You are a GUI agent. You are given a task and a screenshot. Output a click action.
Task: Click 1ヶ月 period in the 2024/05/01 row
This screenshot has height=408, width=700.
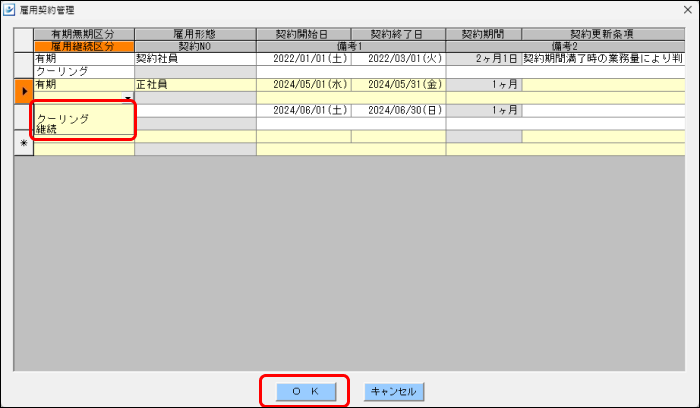coord(483,84)
